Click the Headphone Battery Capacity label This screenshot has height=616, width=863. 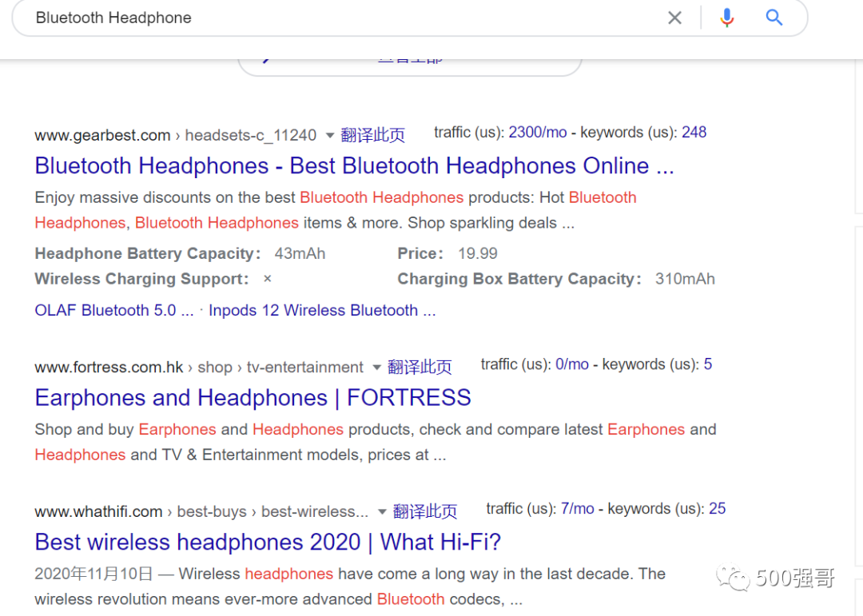pos(148,253)
